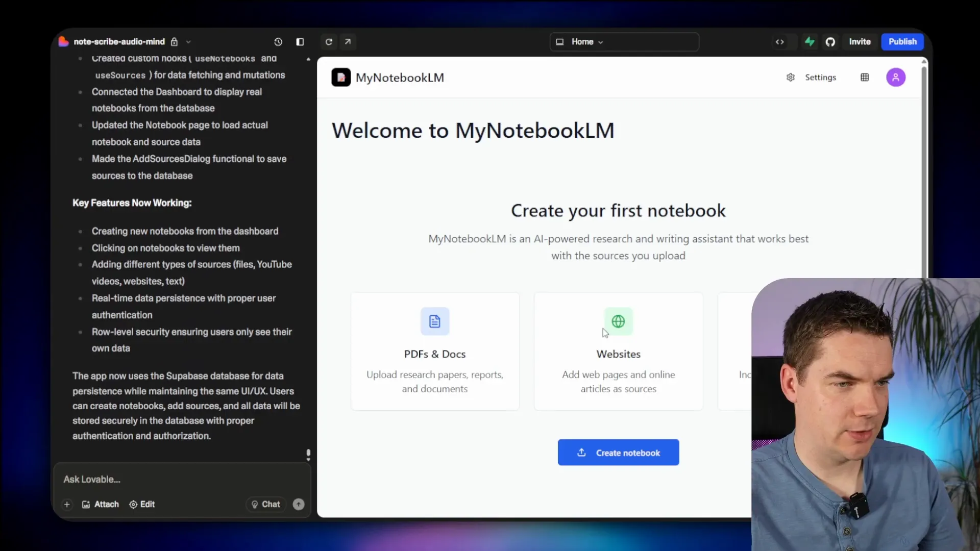Click the PDFs & Docs document icon

[x=435, y=321]
